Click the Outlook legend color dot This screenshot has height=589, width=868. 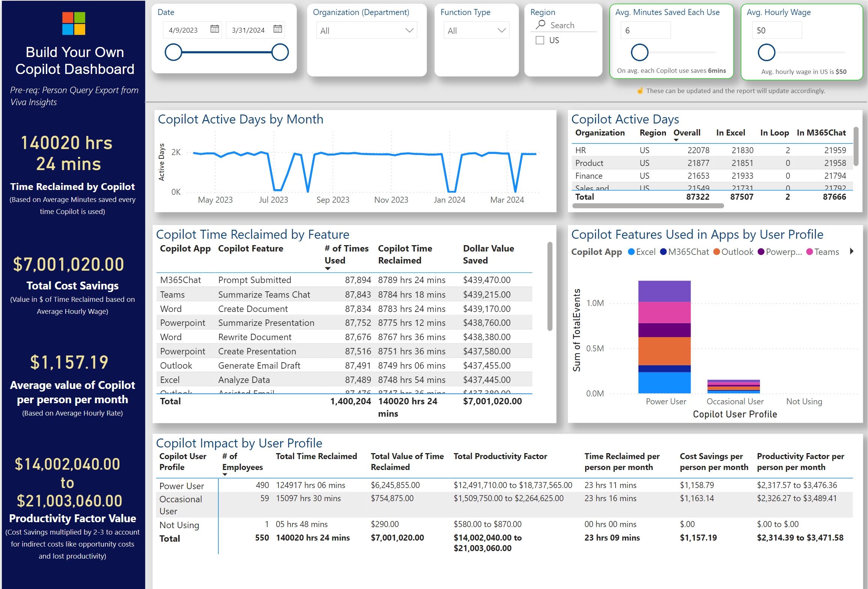tap(716, 252)
